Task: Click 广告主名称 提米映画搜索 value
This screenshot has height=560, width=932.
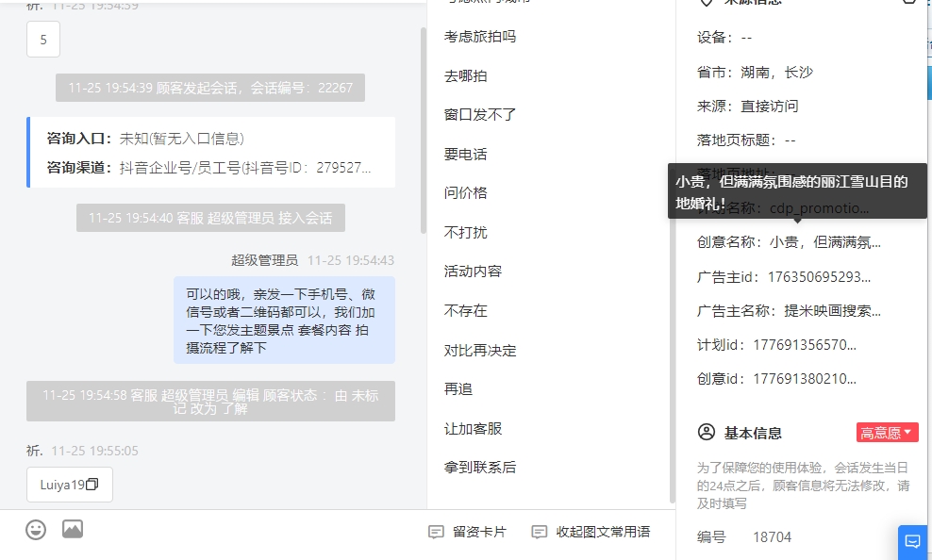Action: click(x=832, y=310)
